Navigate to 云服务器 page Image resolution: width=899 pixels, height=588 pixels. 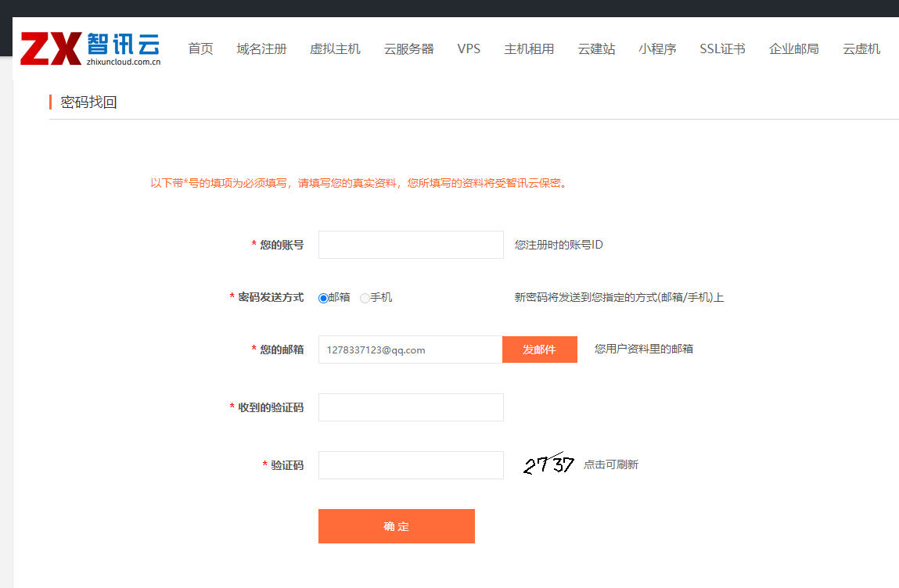pyautogui.click(x=408, y=48)
